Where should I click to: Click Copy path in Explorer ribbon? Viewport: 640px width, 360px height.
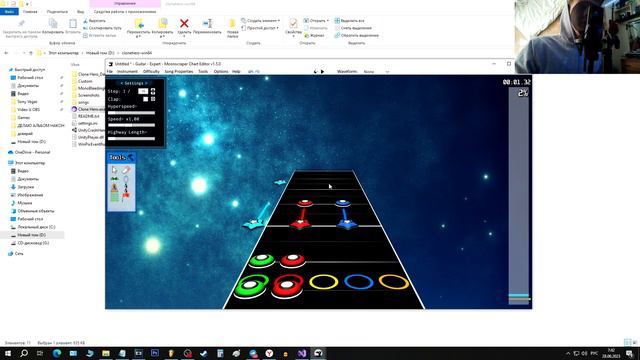[x=102, y=28]
